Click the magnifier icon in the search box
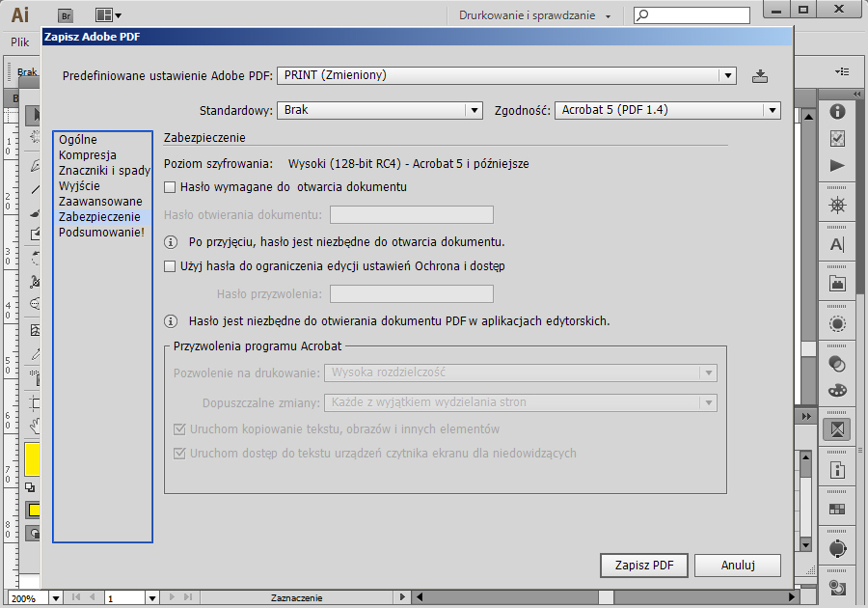 point(642,15)
